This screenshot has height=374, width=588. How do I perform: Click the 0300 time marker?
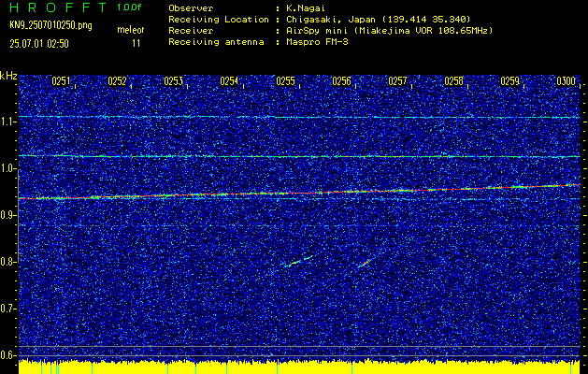click(566, 81)
